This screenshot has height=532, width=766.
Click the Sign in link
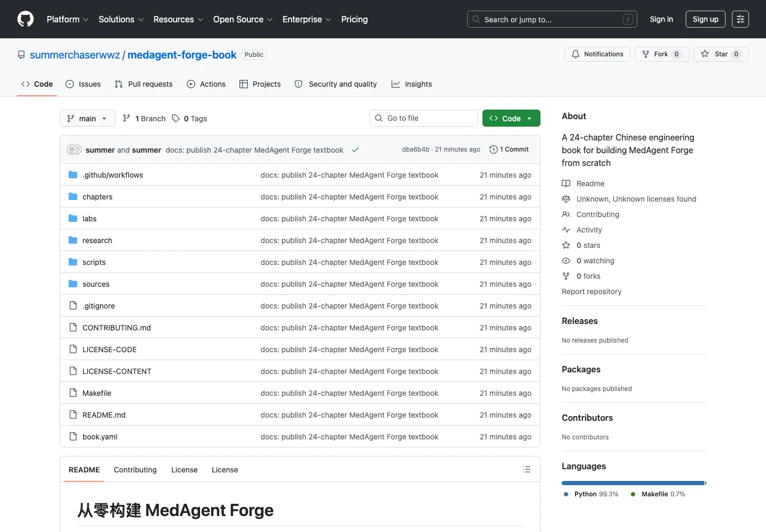pyautogui.click(x=661, y=19)
